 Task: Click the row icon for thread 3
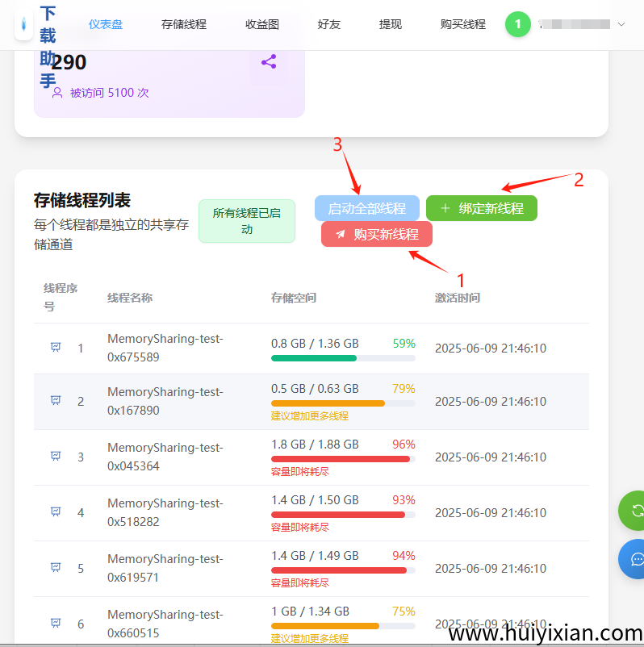pyautogui.click(x=56, y=457)
